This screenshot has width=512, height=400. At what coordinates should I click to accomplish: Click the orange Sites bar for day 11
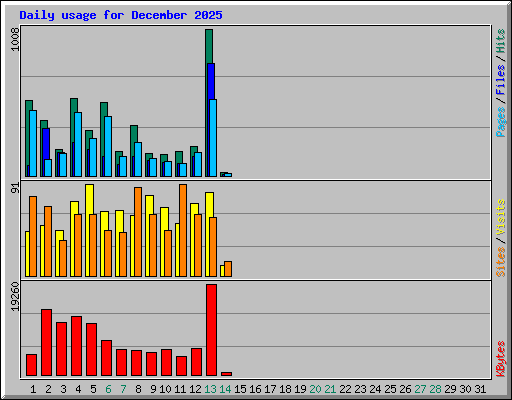point(183,230)
